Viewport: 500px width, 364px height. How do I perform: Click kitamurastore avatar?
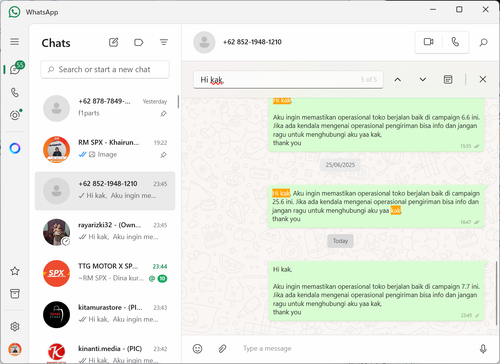point(56,315)
